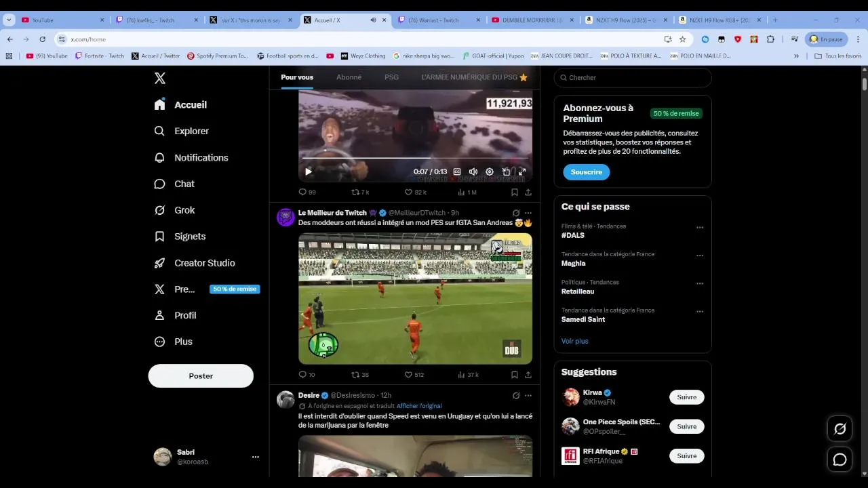868x488 pixels.
Task: Open the GTA San Andreas football image
Action: (x=415, y=299)
